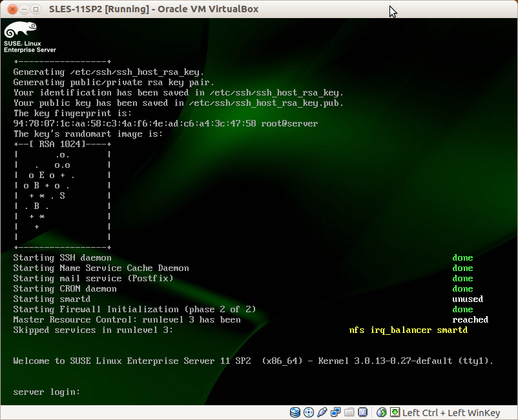
Task: Click the virtualization features chip icon
Action: tap(363, 412)
